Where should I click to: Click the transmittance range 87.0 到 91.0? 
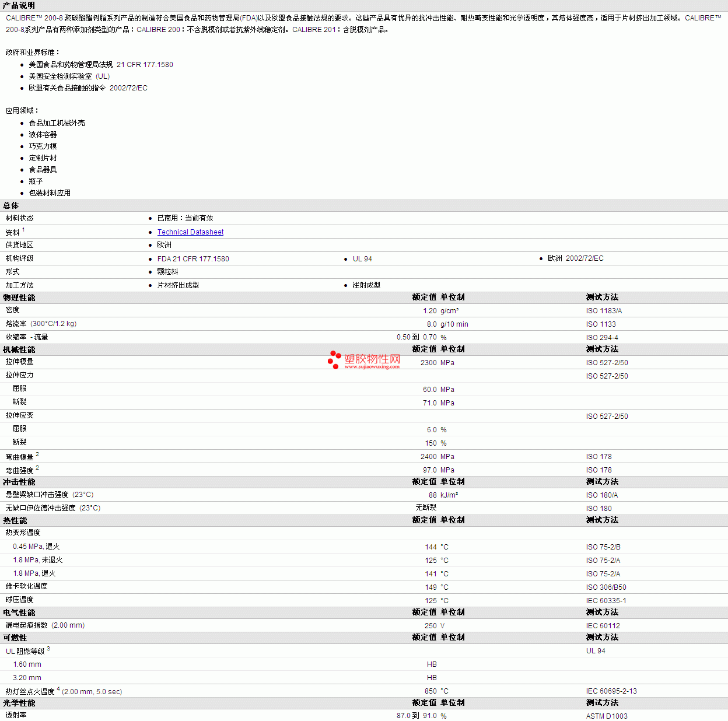(x=416, y=716)
